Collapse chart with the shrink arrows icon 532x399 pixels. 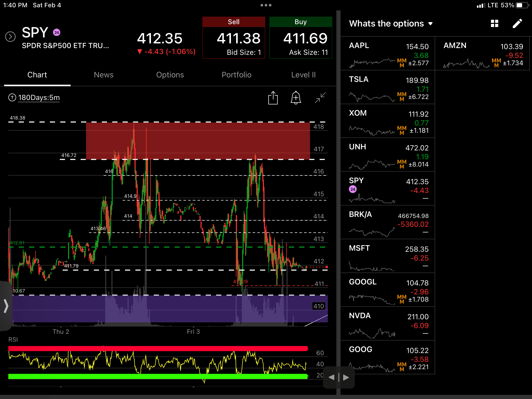320,98
